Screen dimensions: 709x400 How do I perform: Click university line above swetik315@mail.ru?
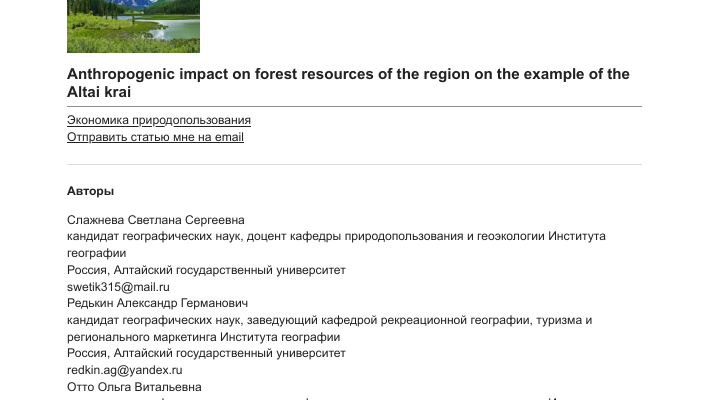point(205,270)
